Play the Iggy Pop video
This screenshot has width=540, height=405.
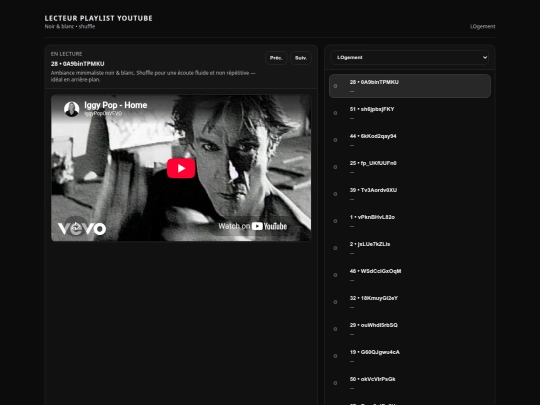pos(181,168)
